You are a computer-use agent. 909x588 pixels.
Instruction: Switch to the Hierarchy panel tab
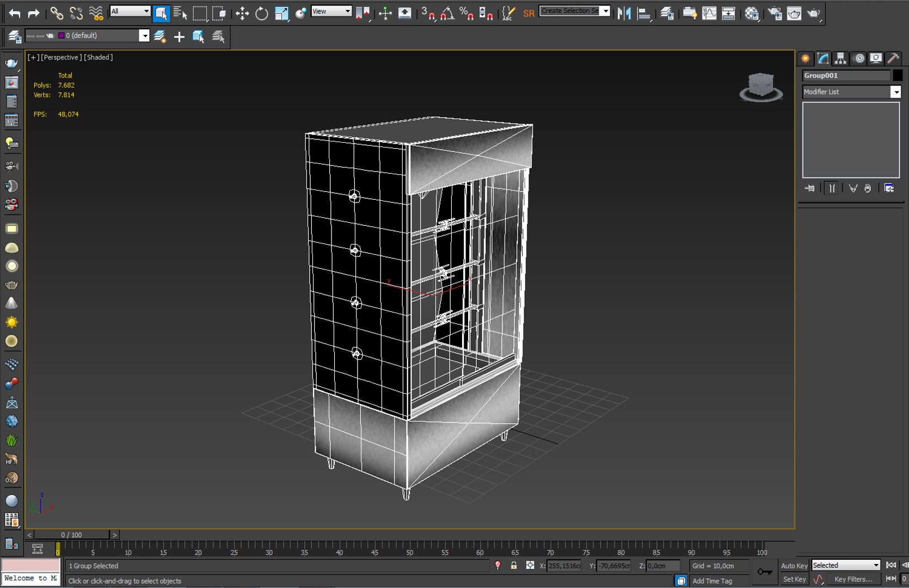click(840, 58)
